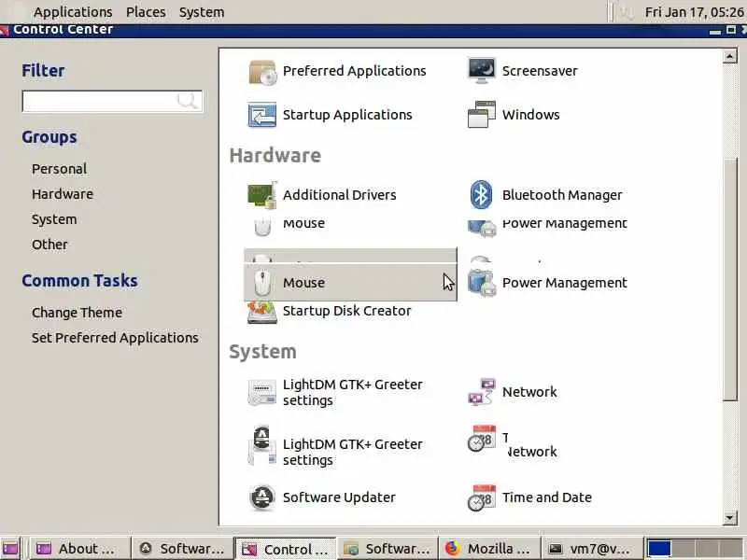Select the highlighted Mouse entry
This screenshot has width=747, height=560.
(x=350, y=283)
